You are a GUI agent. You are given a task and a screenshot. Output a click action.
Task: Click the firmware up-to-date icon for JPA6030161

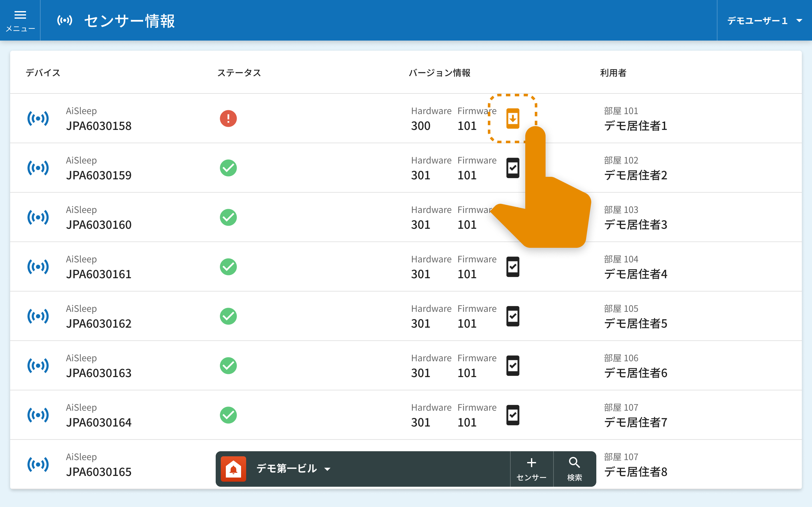tap(512, 267)
